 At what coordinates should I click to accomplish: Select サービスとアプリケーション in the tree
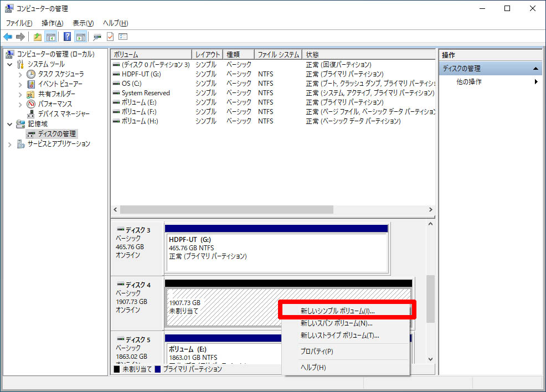coord(59,144)
